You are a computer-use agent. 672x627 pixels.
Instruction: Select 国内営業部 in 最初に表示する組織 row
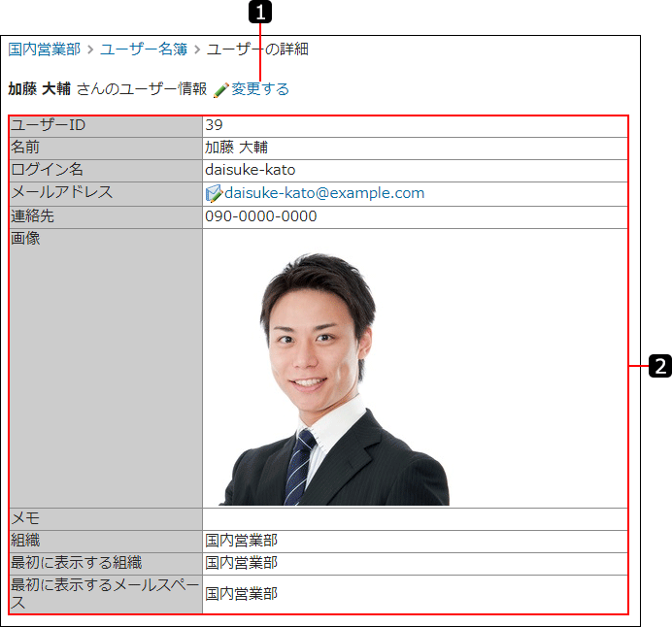[x=241, y=563]
